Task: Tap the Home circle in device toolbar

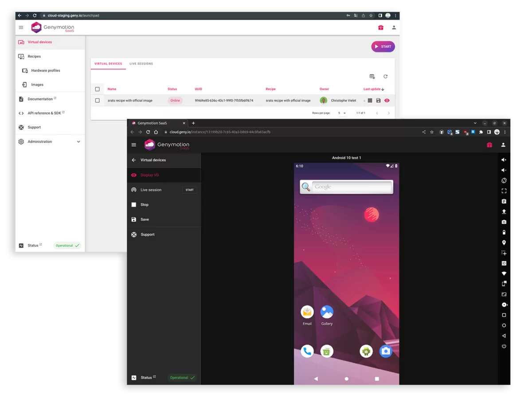Action: point(504,325)
